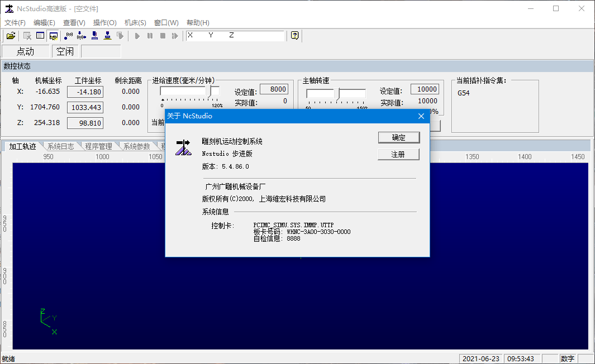The height and width of the screenshot is (364, 595).
Task: Open the 操作(O) menu
Action: (104, 23)
